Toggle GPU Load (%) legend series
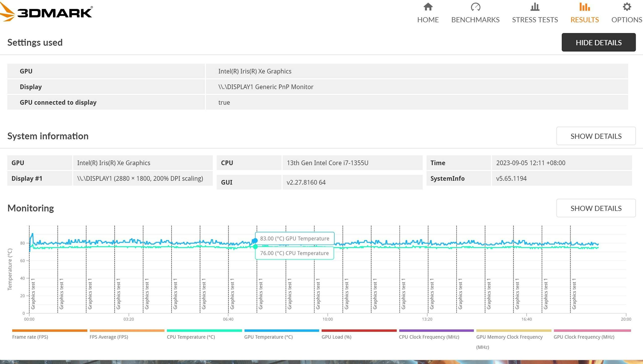 coord(336,337)
